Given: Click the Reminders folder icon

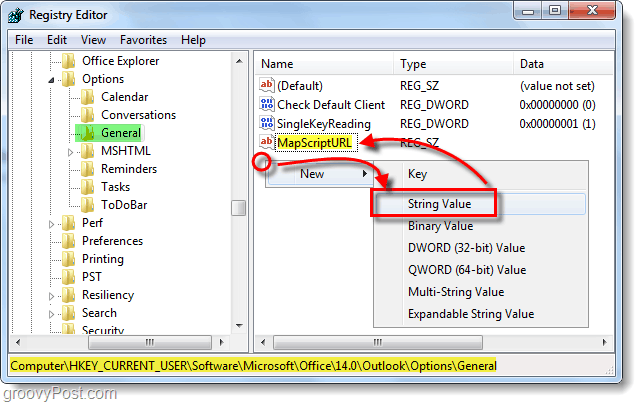Looking at the screenshot, I should pos(87,169).
